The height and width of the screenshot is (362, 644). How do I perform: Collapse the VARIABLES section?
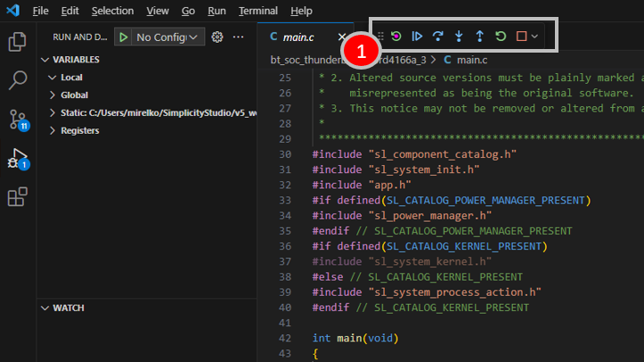[x=76, y=59]
